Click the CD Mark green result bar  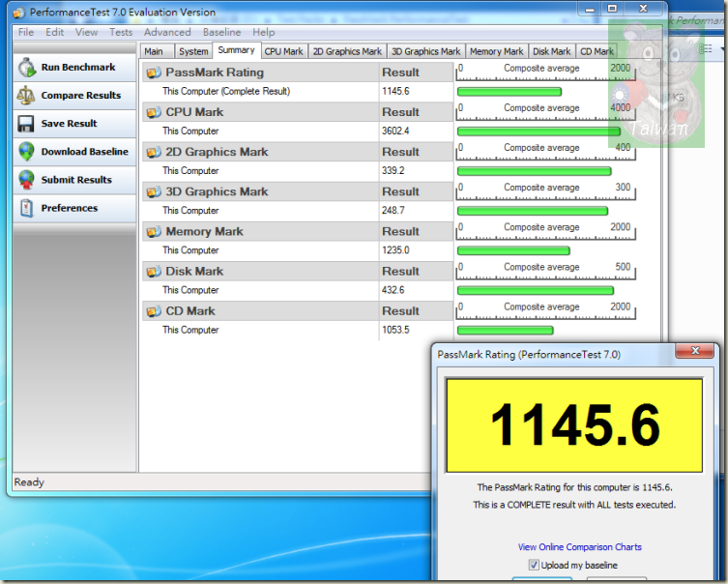(505, 331)
